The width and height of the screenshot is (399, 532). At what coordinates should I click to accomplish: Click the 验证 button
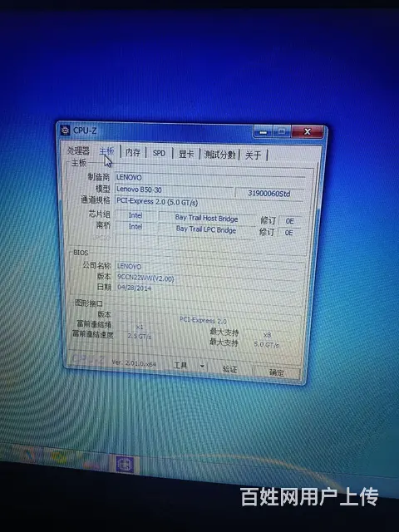[x=230, y=369]
